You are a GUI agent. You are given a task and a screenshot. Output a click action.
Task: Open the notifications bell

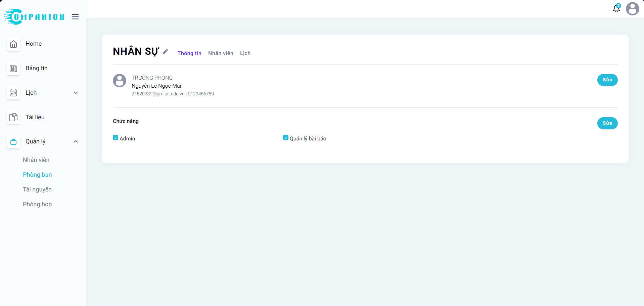click(x=616, y=8)
